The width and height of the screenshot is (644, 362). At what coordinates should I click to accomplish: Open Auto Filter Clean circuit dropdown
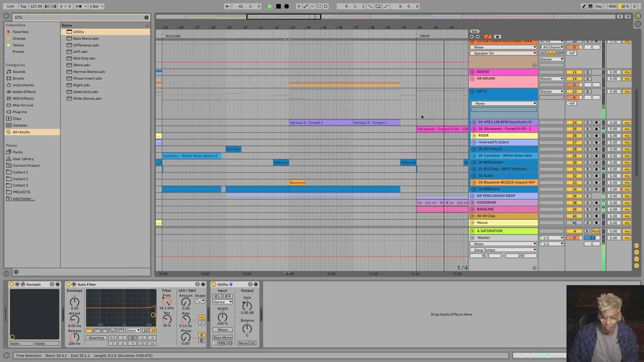click(x=133, y=330)
